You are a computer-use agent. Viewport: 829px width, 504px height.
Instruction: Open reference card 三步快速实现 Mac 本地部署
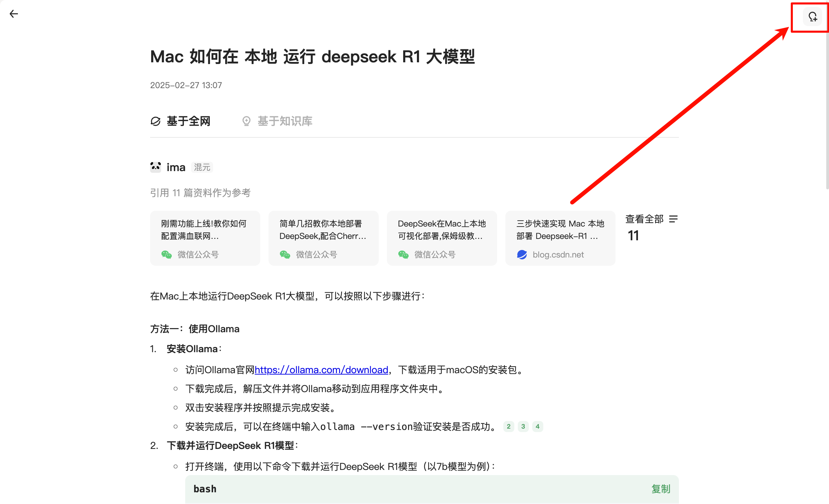560,238
